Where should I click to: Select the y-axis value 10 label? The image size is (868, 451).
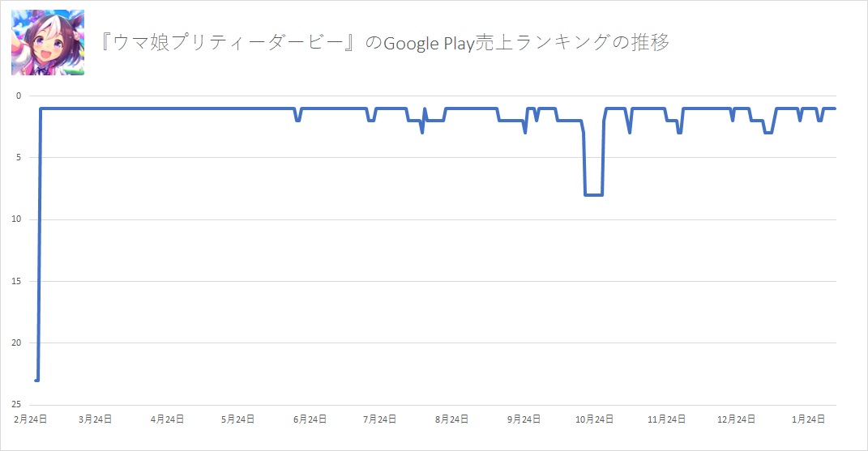click(18, 219)
